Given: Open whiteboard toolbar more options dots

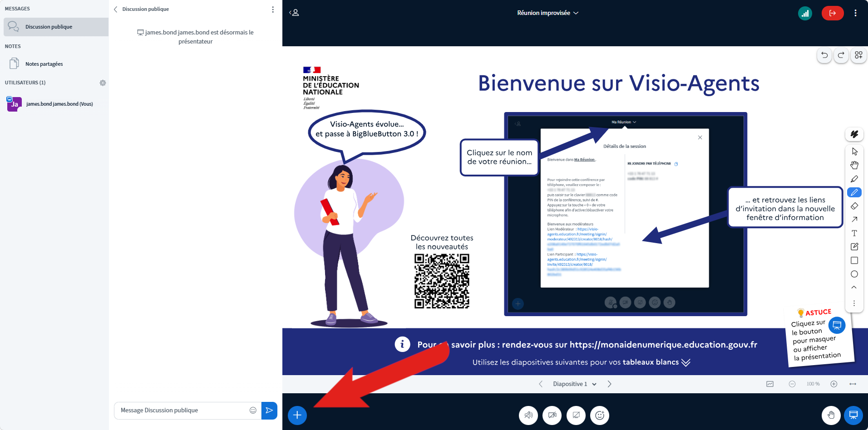Looking at the screenshot, I should pyautogui.click(x=854, y=303).
